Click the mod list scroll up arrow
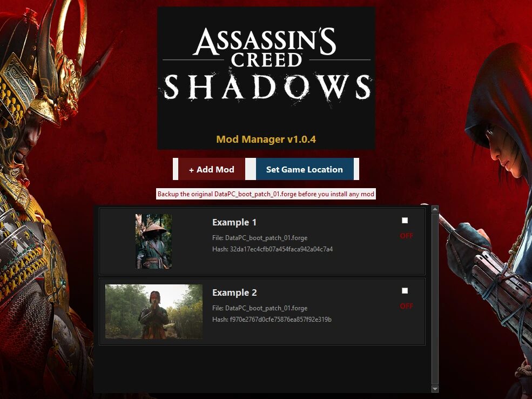This screenshot has width=532, height=399. (x=435, y=209)
